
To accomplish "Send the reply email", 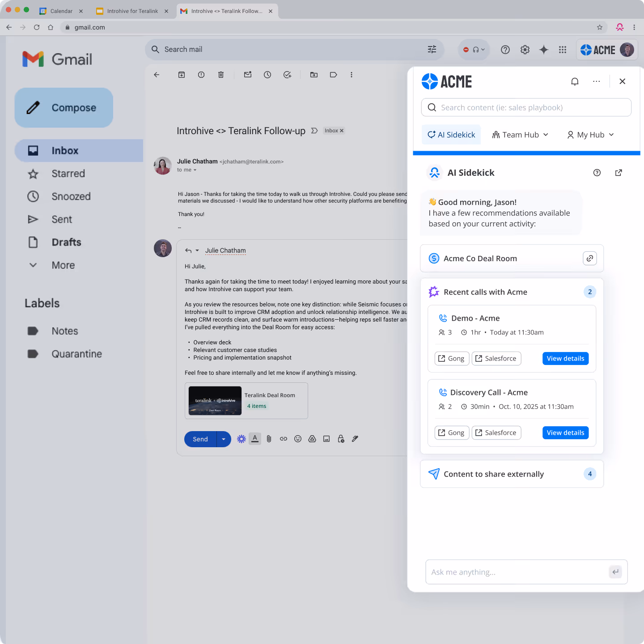I will point(200,439).
